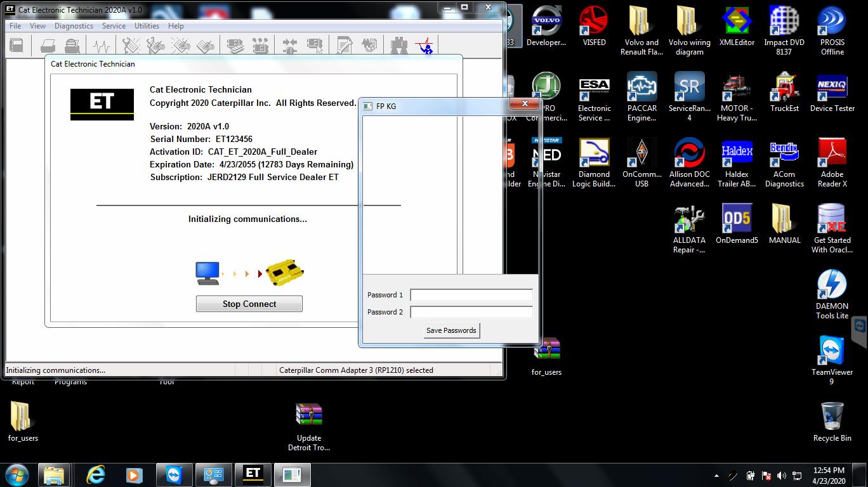Screen dimensions: 868x487
Task: Click the volume speaker tray icon
Action: click(782, 475)
